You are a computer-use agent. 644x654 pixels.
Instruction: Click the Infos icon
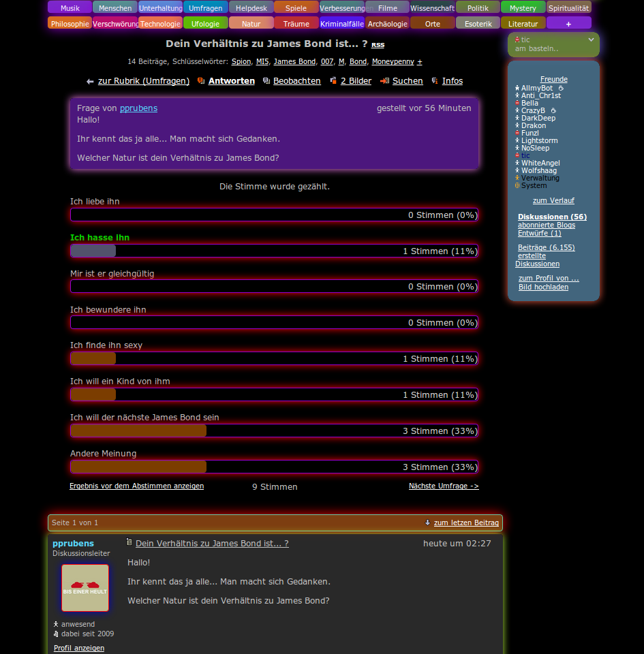pyautogui.click(x=435, y=81)
